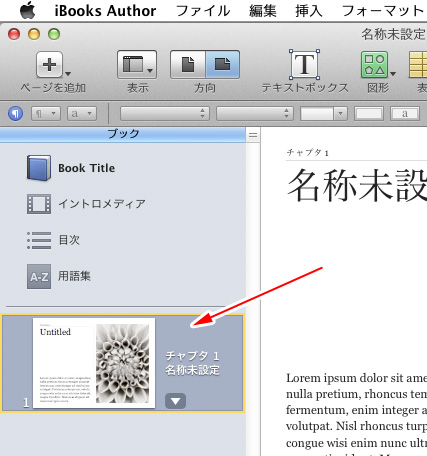This screenshot has width=427, height=456.
Task: Open the font typeface popup
Action: point(255,114)
